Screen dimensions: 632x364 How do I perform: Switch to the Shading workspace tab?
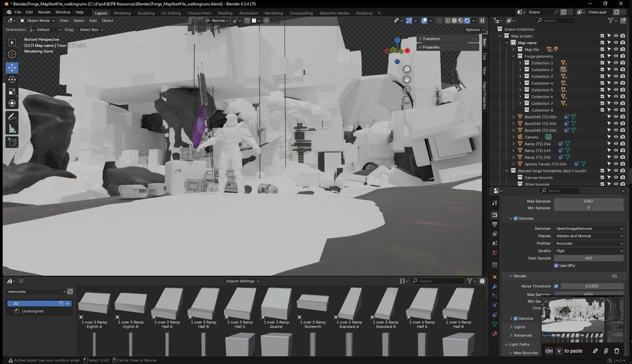225,13
